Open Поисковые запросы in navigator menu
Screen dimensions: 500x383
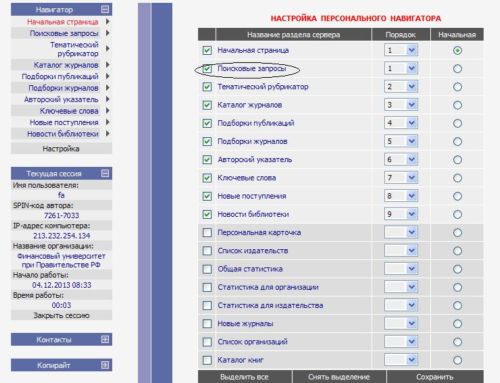pyautogui.click(x=64, y=33)
